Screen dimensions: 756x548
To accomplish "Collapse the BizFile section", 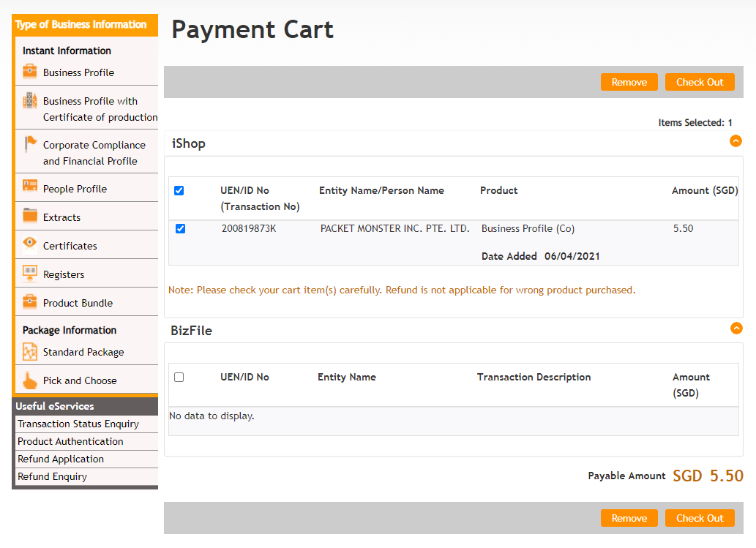I will coord(736,329).
